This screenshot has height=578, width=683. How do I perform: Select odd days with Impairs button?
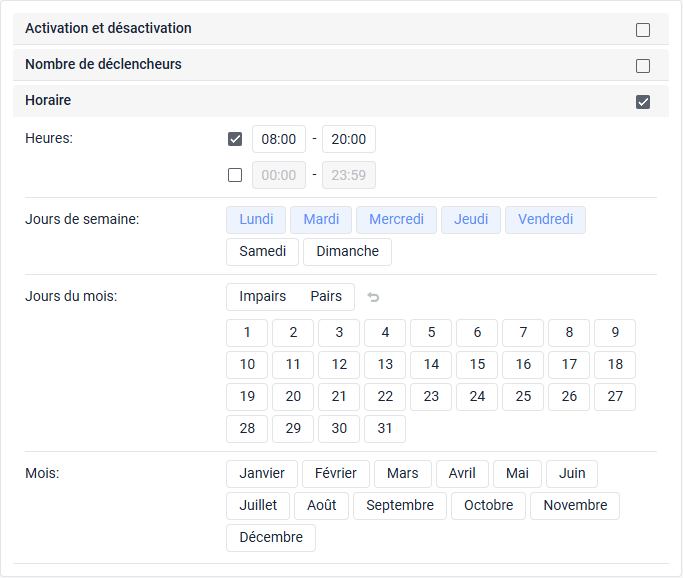[262, 297]
